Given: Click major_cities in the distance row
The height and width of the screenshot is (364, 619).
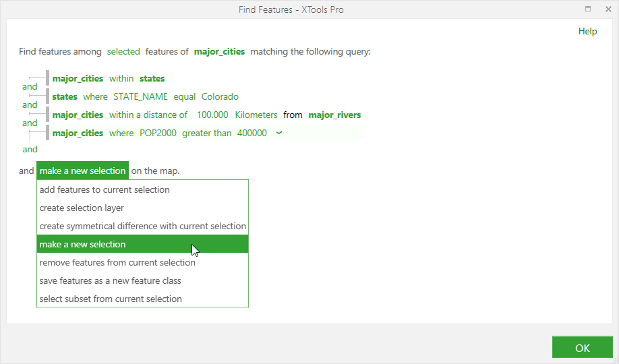Looking at the screenshot, I should coord(78,115).
